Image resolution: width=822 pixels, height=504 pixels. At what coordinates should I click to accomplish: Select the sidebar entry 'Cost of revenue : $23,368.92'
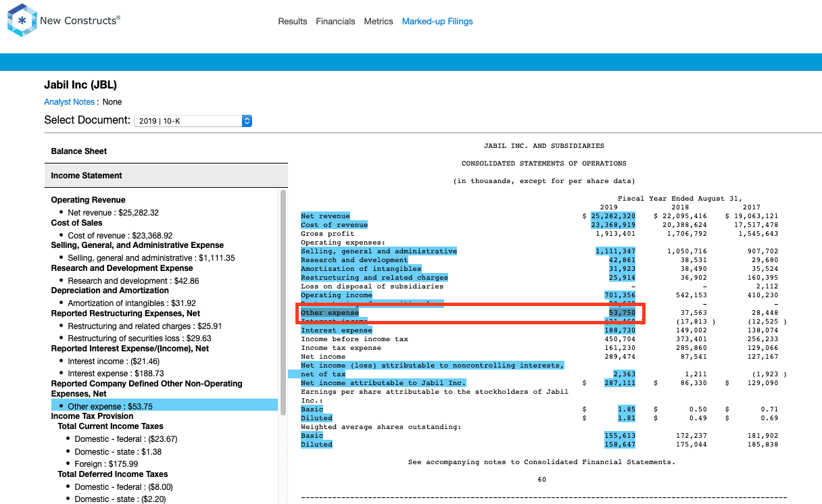120,236
